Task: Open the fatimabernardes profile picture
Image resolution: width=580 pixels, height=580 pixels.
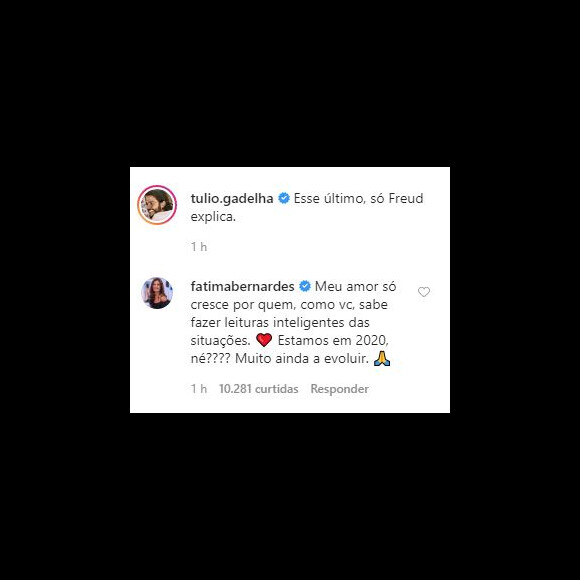Action: coord(157,293)
